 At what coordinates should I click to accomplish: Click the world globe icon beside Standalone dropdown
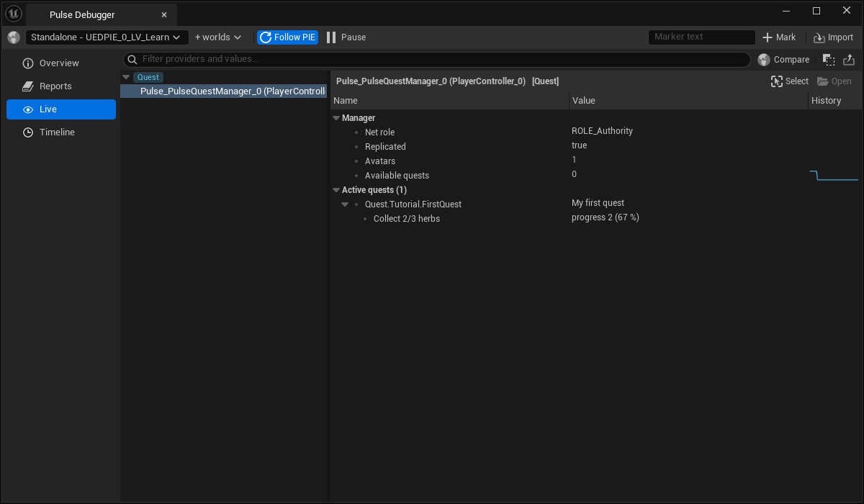(14, 37)
